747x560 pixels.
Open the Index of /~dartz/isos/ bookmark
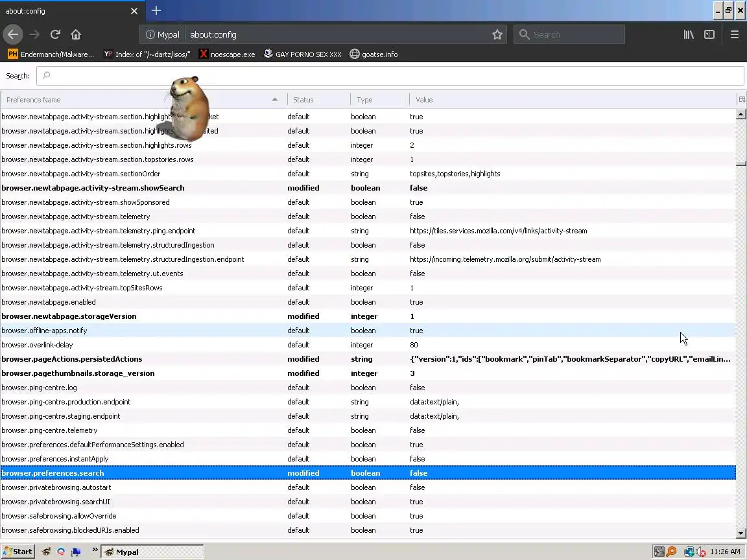coord(147,54)
